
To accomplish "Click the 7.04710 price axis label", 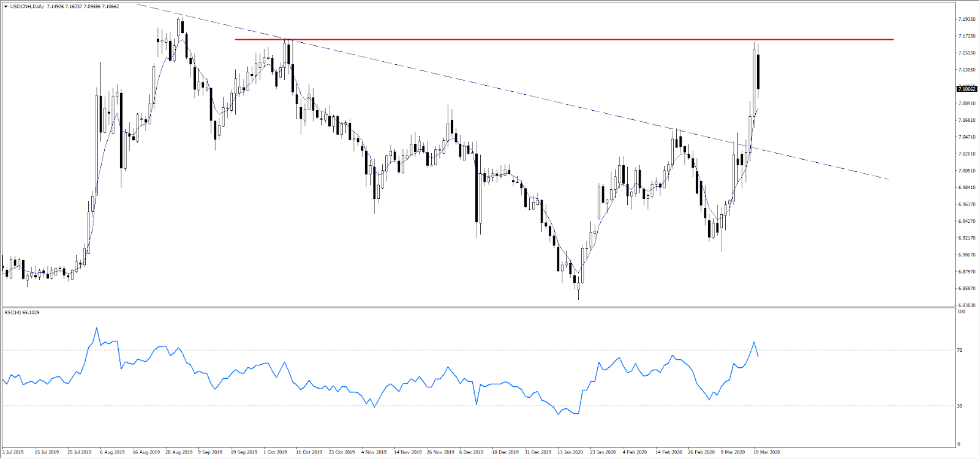I will [967, 137].
